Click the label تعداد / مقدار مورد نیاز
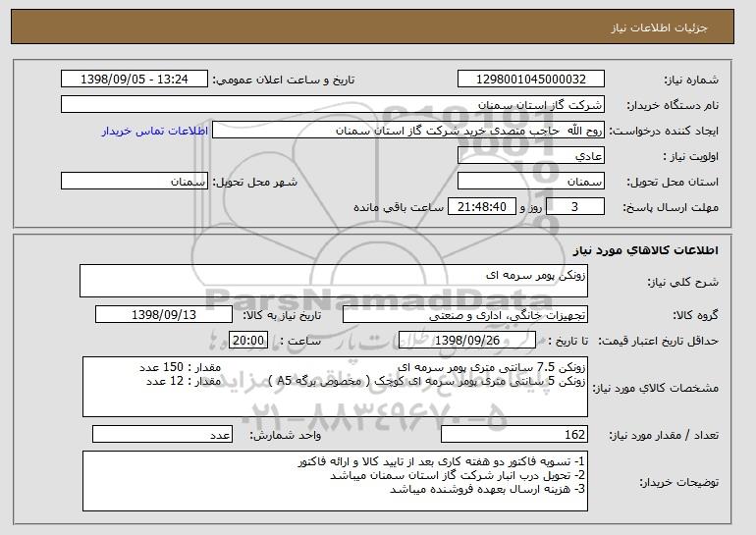756x535 pixels. coord(664,435)
